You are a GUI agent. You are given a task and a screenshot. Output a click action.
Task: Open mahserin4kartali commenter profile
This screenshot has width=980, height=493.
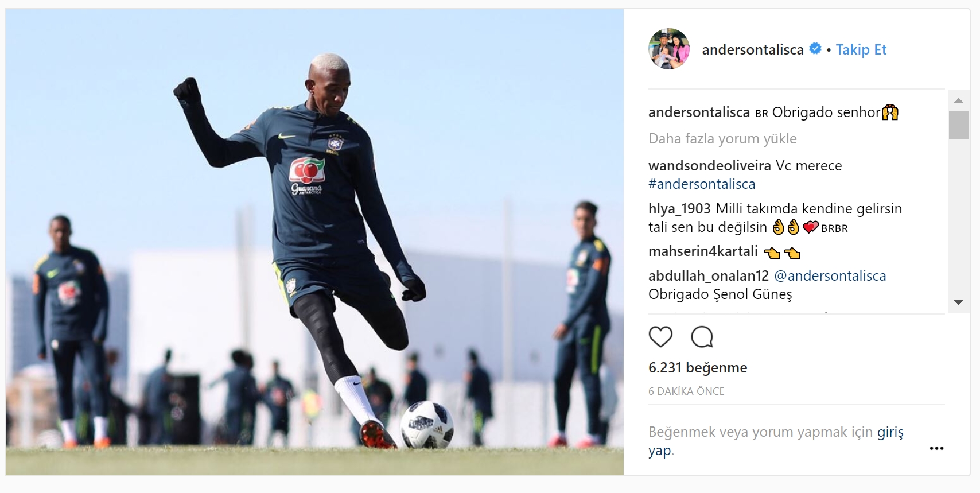703,251
